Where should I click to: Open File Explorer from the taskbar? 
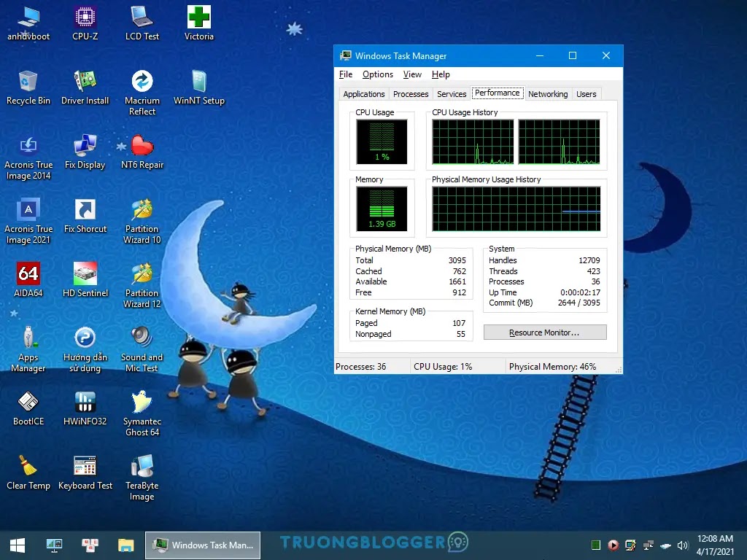click(125, 545)
